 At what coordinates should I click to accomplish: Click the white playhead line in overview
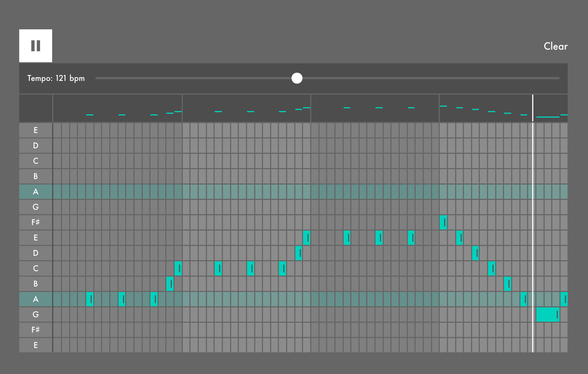[x=533, y=108]
